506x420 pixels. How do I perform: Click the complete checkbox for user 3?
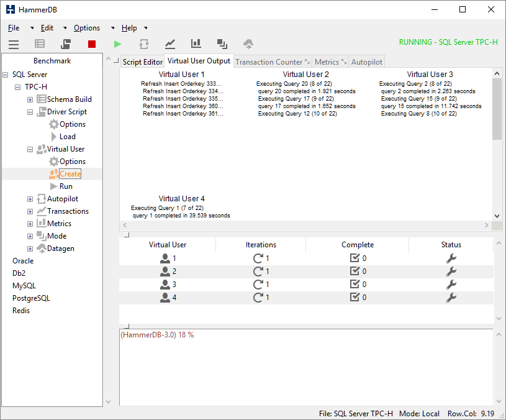coord(355,284)
